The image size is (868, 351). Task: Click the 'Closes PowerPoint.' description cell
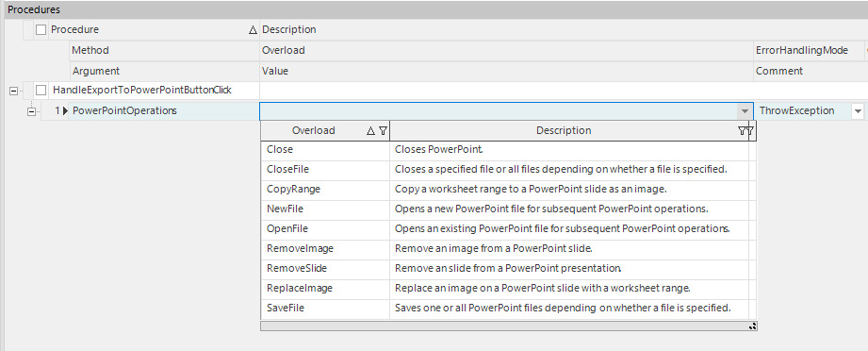569,149
